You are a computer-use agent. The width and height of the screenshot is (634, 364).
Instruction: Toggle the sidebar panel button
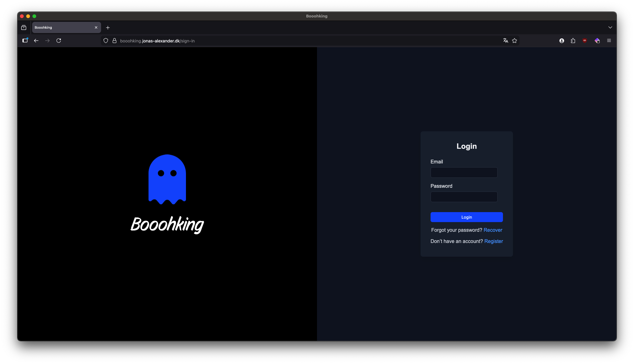(x=25, y=41)
